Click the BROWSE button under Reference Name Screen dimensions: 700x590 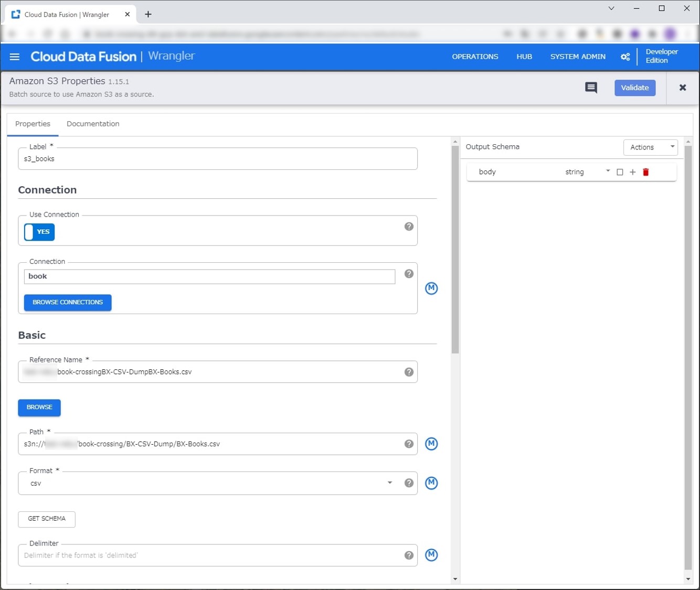39,407
